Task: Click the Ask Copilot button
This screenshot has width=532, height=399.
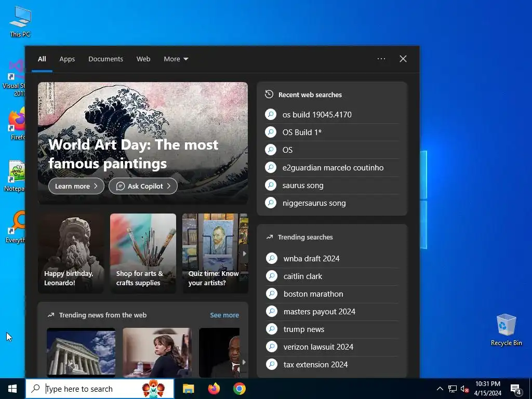Action: (x=143, y=186)
